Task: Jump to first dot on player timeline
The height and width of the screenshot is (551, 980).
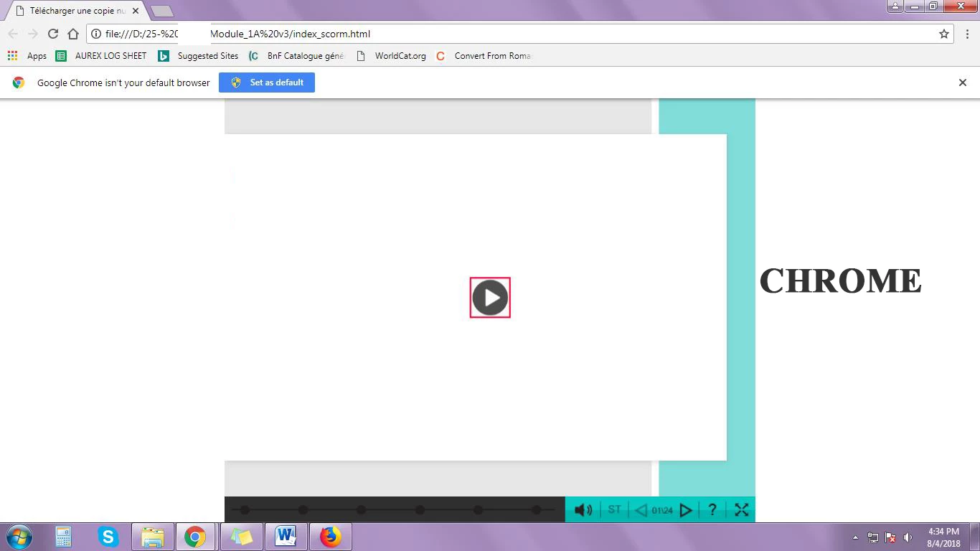Action: click(245, 509)
